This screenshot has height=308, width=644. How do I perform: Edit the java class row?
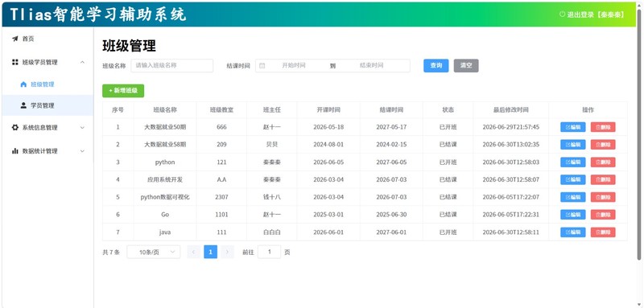[x=573, y=232]
